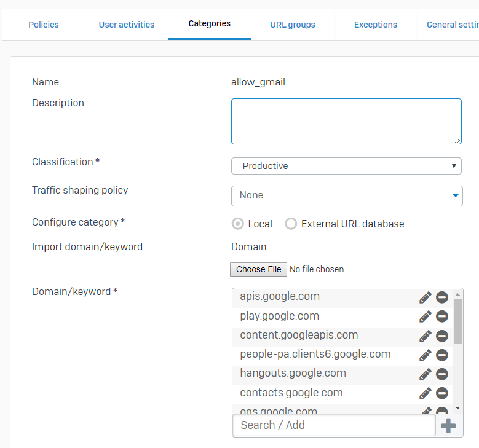The image size is (479, 448).
Task: Remove contacts.google.com from the list
Action: click(441, 393)
